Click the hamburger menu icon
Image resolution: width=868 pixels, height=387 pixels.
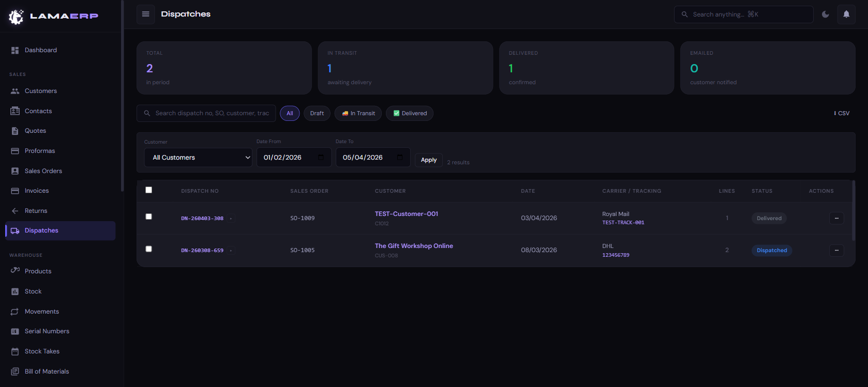pos(146,14)
